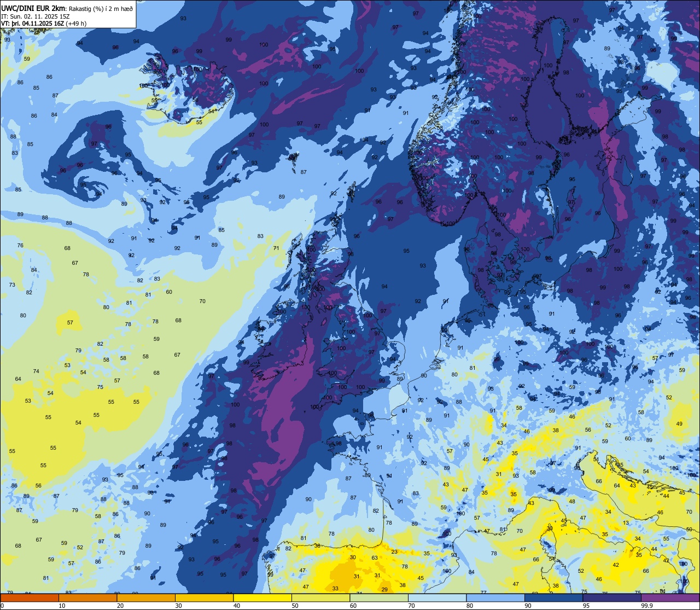Click the legend tick label '50'

(295, 606)
